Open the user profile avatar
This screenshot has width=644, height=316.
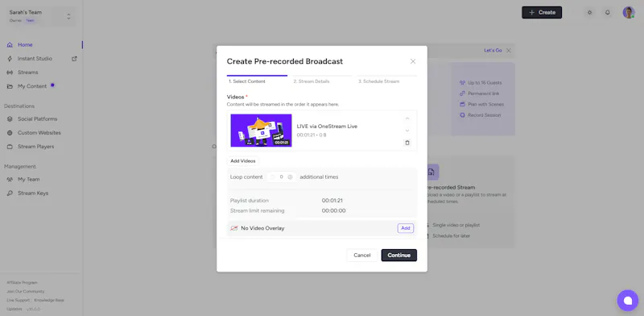pyautogui.click(x=629, y=12)
